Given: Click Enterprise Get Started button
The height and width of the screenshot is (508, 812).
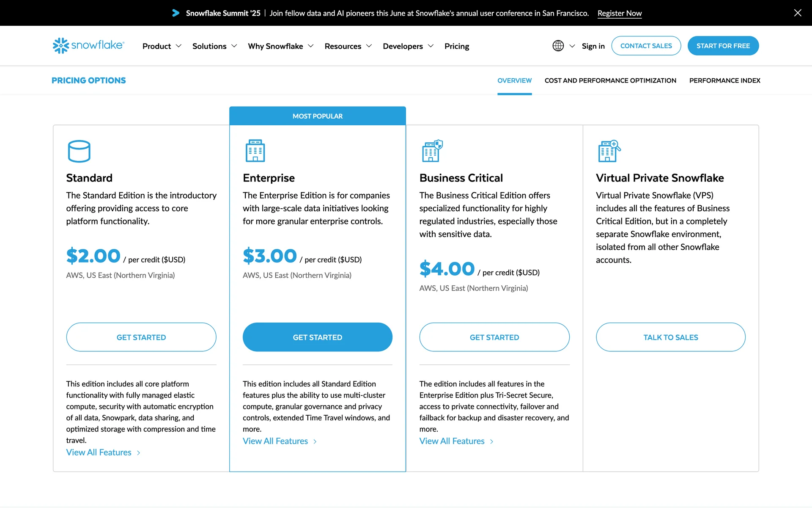Looking at the screenshot, I should [x=317, y=337].
